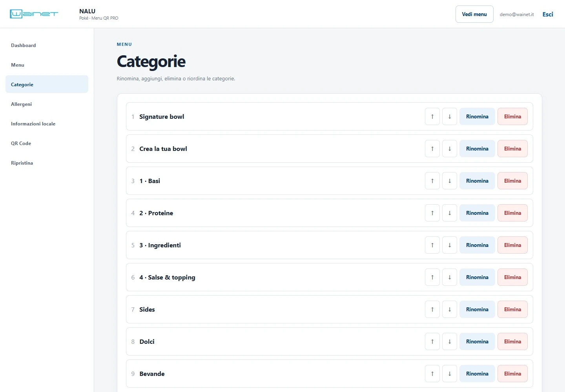565x392 pixels.
Task: Click up arrow for 1 · Basi
Action: point(432,181)
